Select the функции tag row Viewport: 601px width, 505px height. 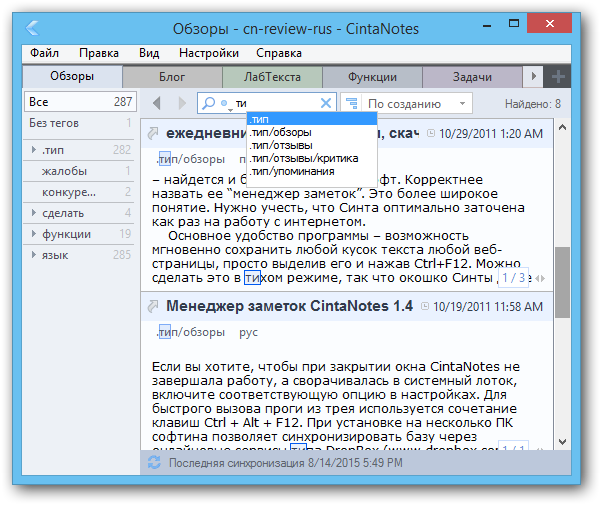80,234
